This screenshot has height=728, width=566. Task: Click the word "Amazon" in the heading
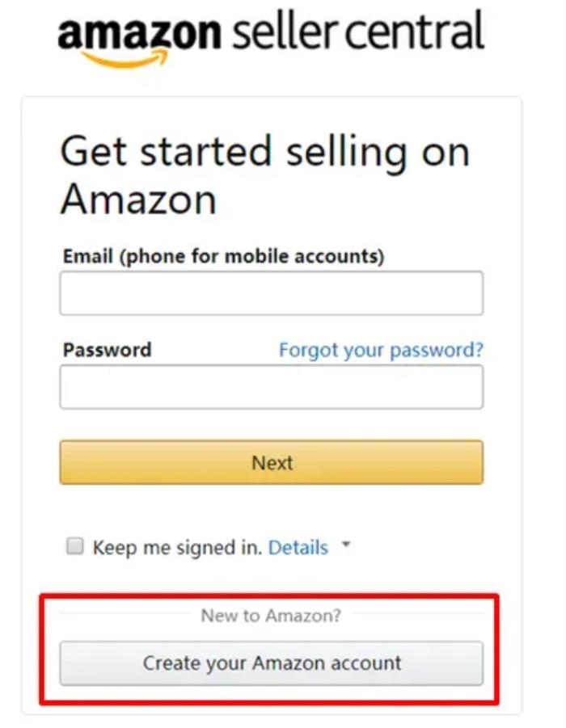tap(138, 199)
